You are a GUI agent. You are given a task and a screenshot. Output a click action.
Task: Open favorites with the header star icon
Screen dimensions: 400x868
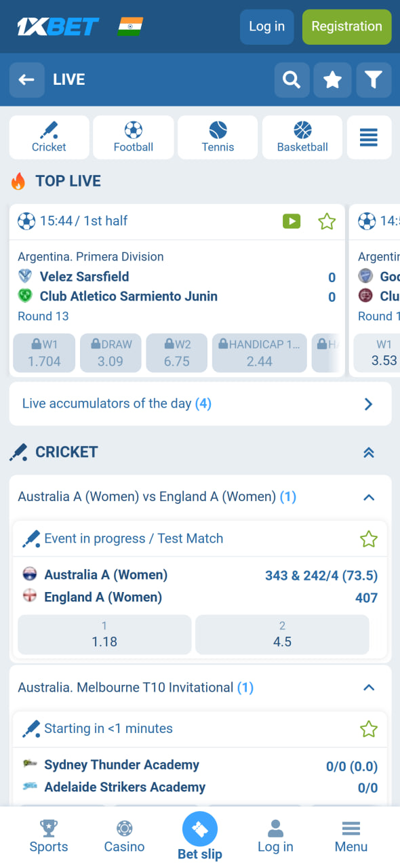[332, 80]
